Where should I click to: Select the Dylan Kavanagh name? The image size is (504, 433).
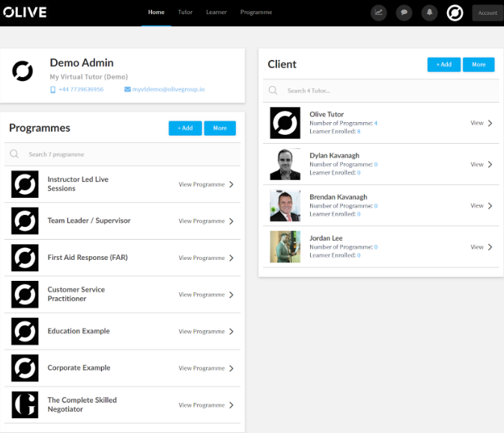point(334,156)
